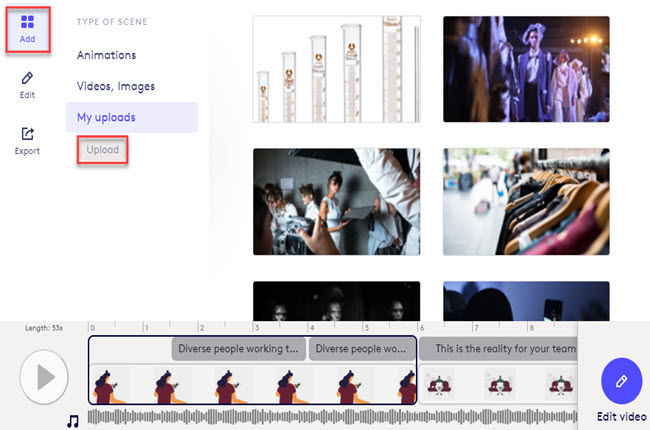Choose the black and white faces thumbnail

[x=337, y=301]
